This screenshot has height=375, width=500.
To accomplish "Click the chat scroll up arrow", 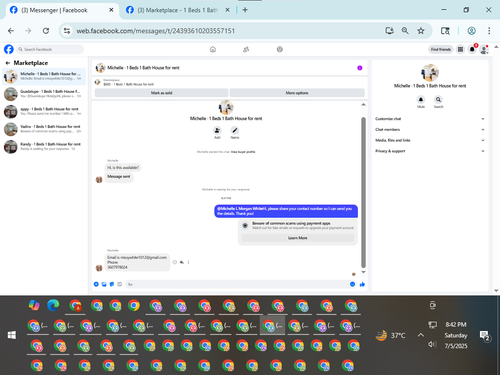I will (363, 105).
